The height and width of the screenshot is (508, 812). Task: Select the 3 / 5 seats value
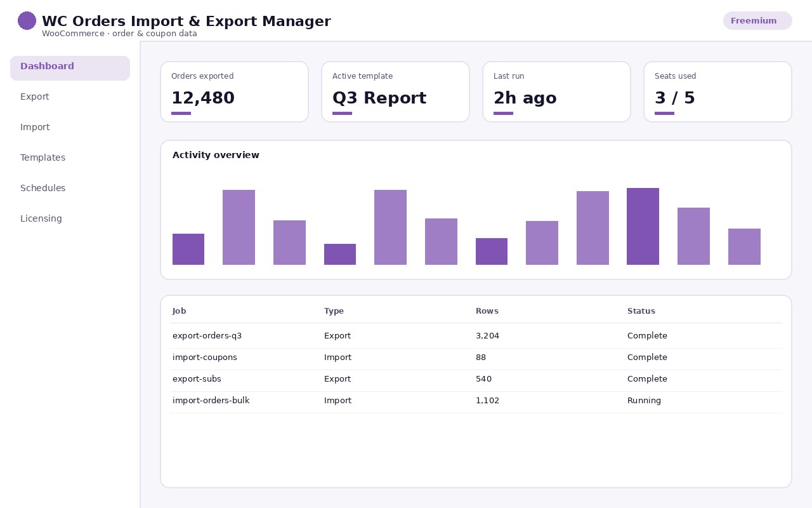point(675,98)
